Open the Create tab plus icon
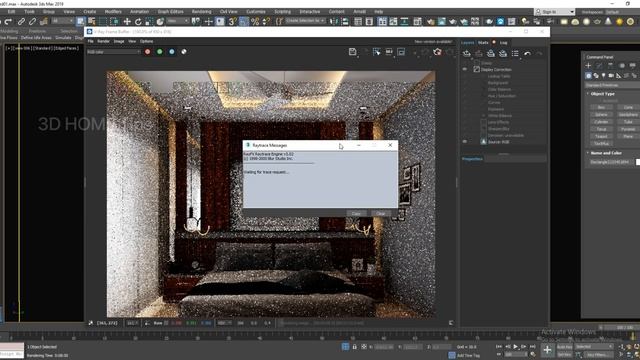 pyautogui.click(x=588, y=65)
